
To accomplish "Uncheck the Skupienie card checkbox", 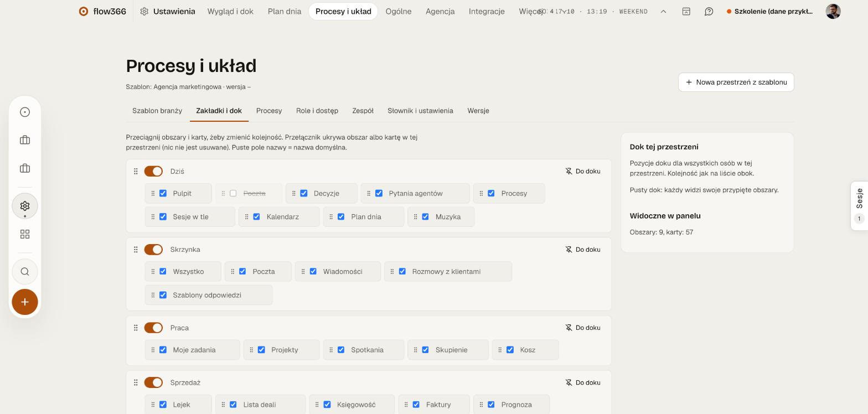I will click(425, 350).
